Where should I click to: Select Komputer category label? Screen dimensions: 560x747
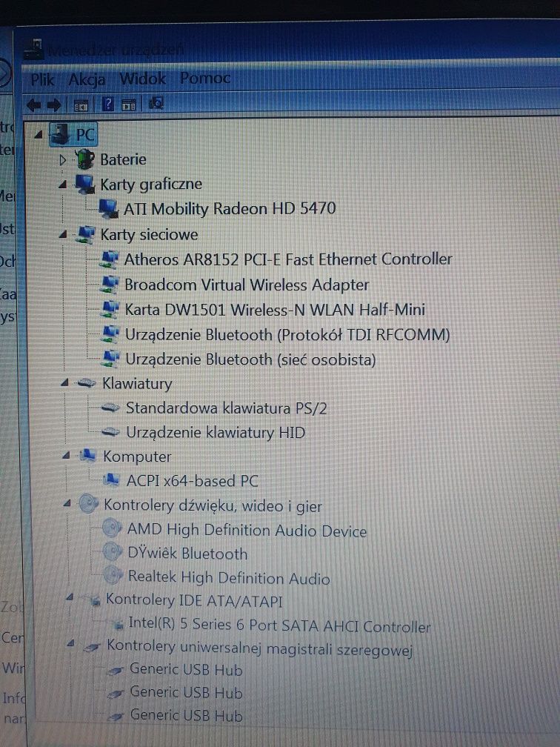[x=137, y=456]
